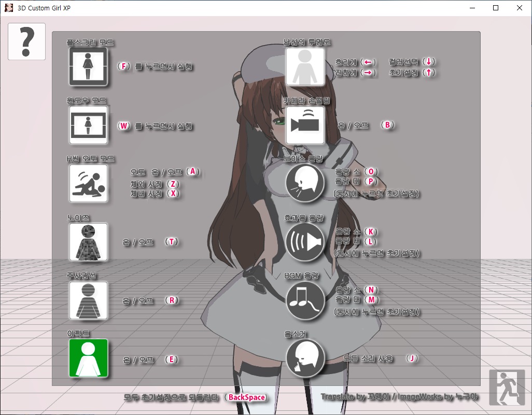
Task: Toggle the green 이펙트 effect icon
Action: (x=88, y=358)
